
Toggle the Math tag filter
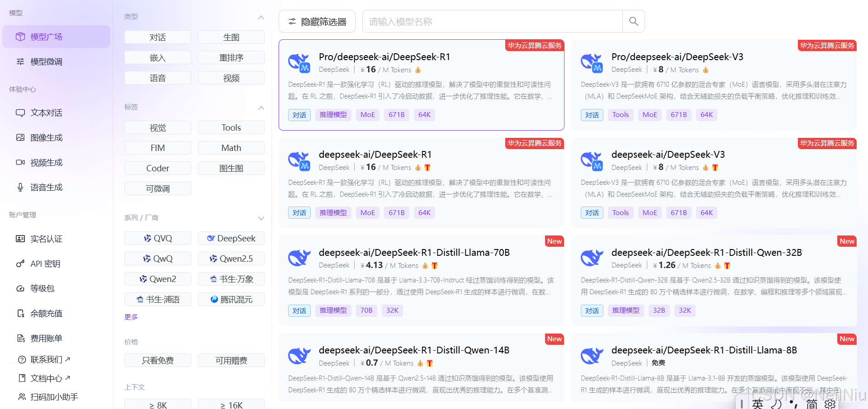click(231, 148)
